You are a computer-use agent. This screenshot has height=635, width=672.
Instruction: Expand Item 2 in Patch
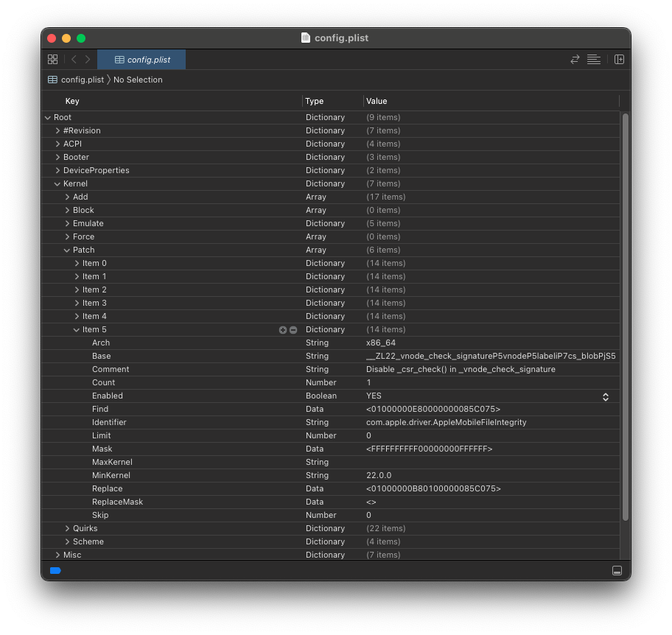(77, 290)
